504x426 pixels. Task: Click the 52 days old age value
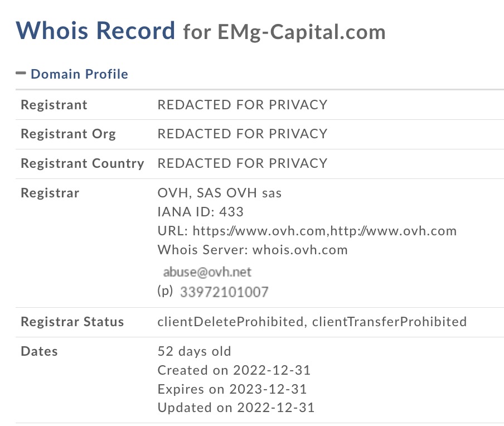coord(193,351)
